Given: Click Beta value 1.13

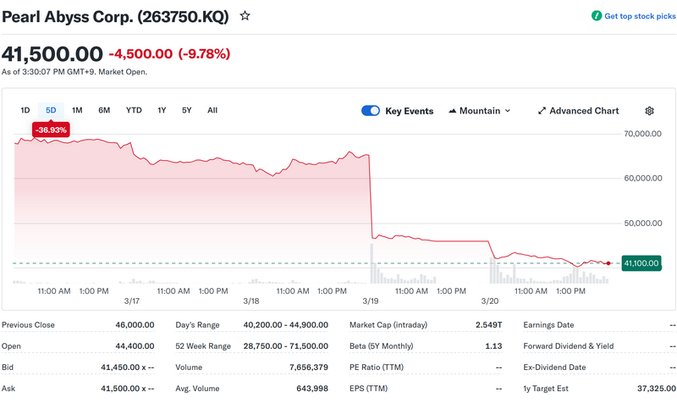Looking at the screenshot, I should 494,346.
